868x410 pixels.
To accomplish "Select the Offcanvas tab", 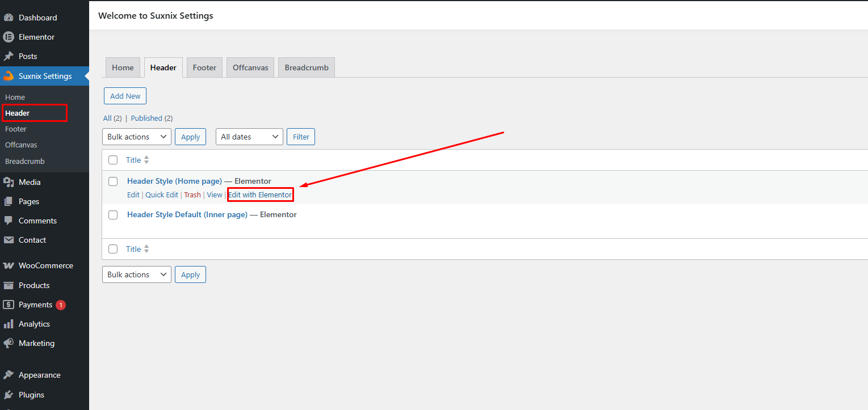I will [x=250, y=67].
